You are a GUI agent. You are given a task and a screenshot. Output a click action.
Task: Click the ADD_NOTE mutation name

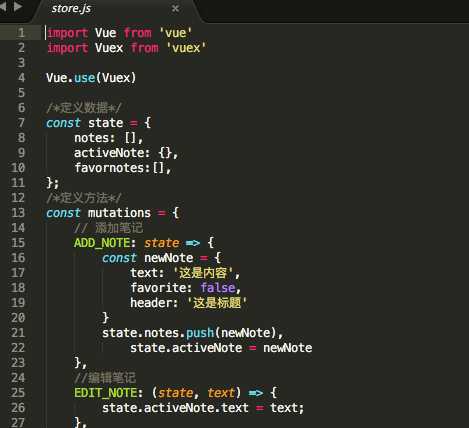click(102, 243)
